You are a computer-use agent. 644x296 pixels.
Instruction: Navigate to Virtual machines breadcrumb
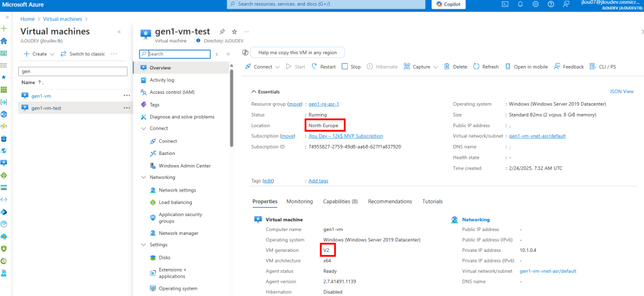pos(62,19)
